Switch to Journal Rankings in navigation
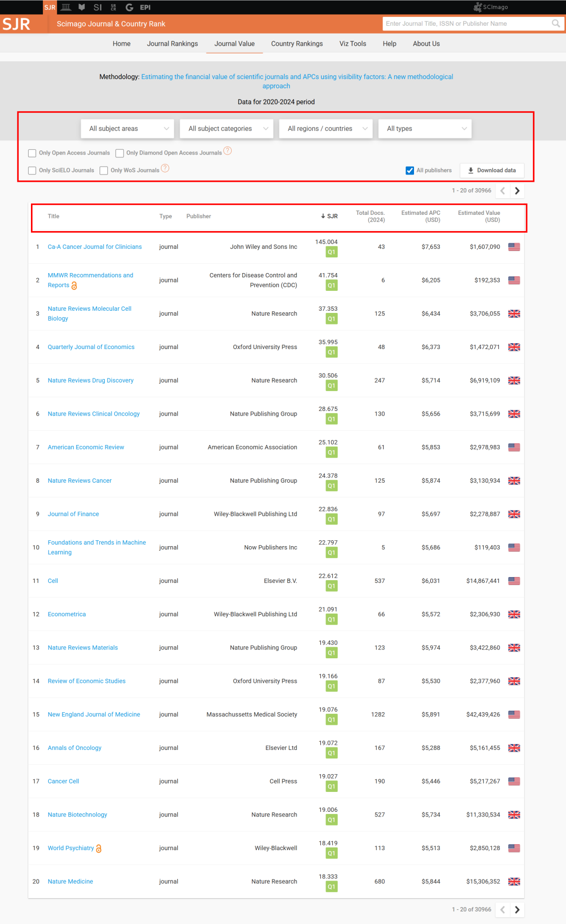 click(172, 44)
